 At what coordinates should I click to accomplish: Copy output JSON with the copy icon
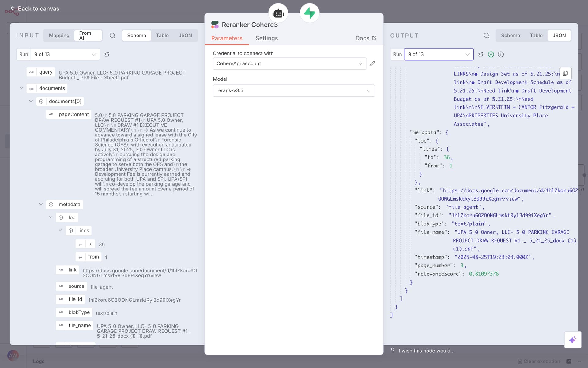pyautogui.click(x=565, y=73)
